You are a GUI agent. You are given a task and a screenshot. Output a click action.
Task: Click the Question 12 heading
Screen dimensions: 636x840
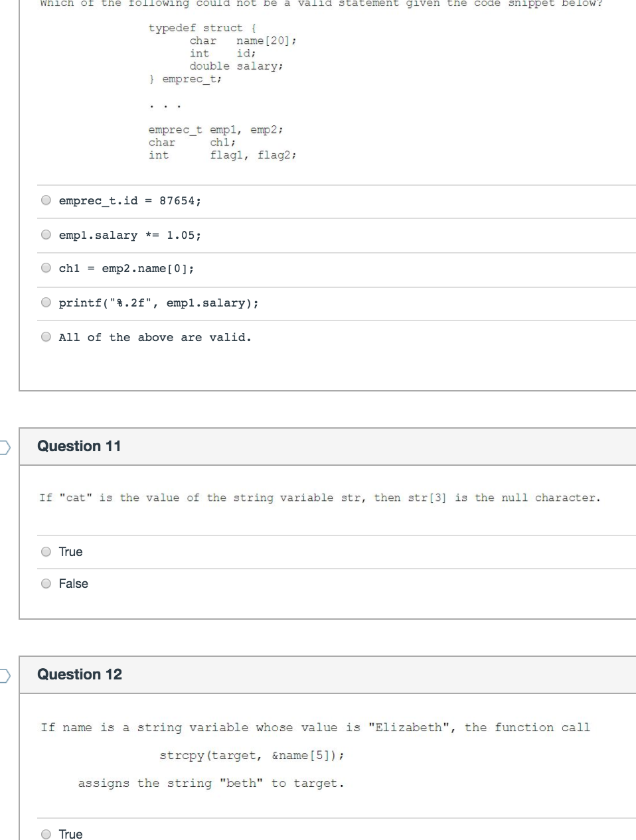80,674
